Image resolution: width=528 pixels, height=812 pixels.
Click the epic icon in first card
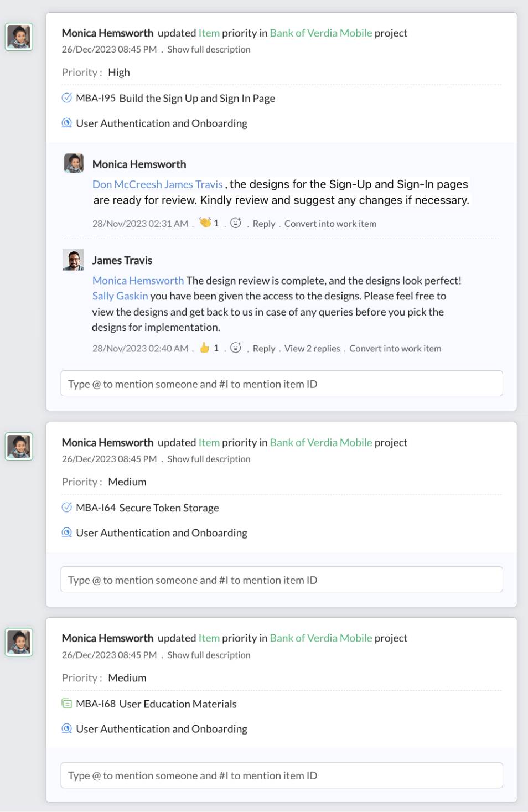[66, 123]
